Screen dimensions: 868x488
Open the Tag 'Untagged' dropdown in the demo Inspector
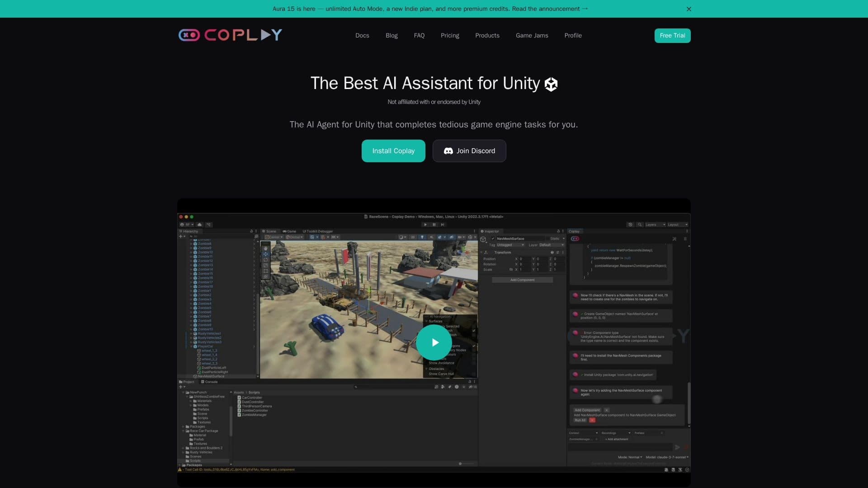click(510, 245)
